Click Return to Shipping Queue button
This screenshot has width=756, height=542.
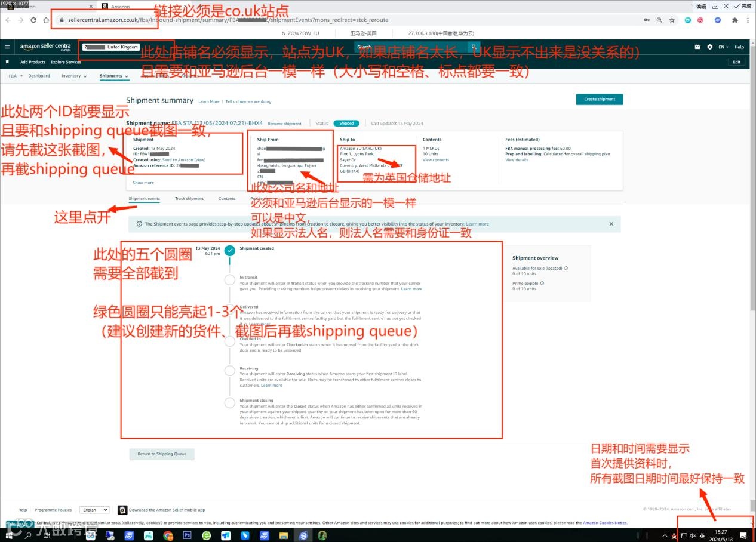pyautogui.click(x=162, y=454)
